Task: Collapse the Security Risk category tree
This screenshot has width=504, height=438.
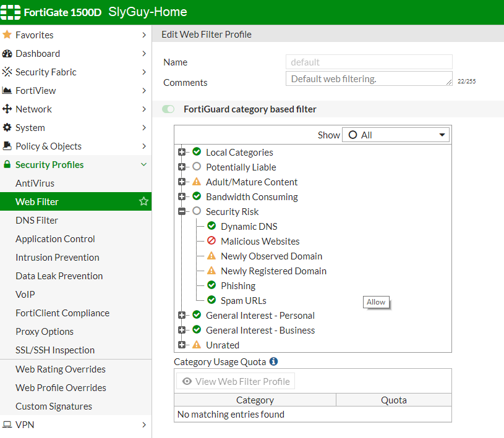Action: click(x=182, y=211)
